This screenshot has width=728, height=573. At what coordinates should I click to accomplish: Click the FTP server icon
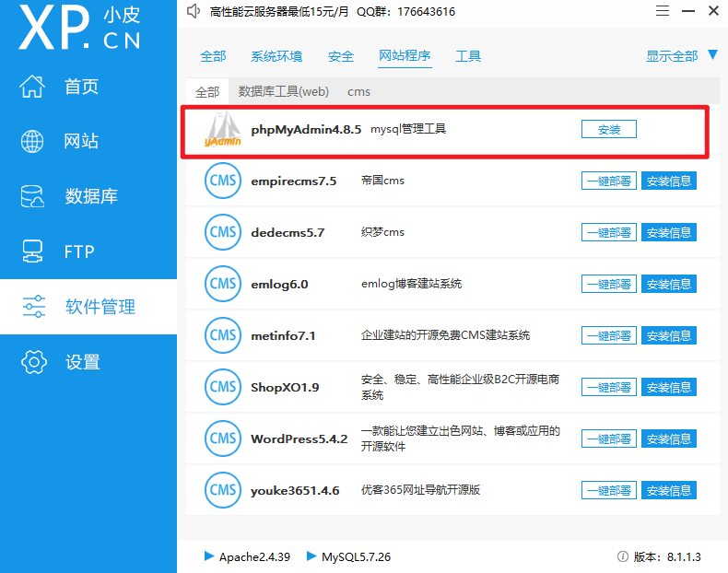tap(32, 251)
